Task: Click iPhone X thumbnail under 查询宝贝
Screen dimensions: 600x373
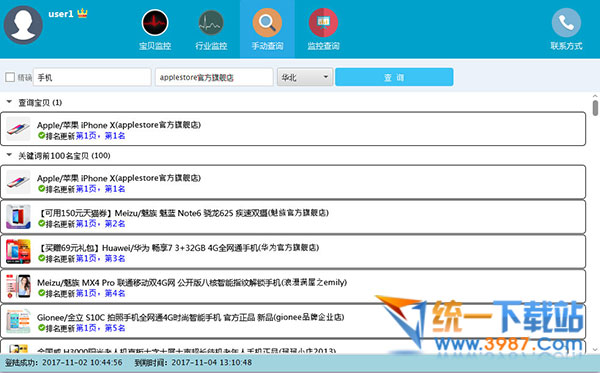Action: [18, 129]
